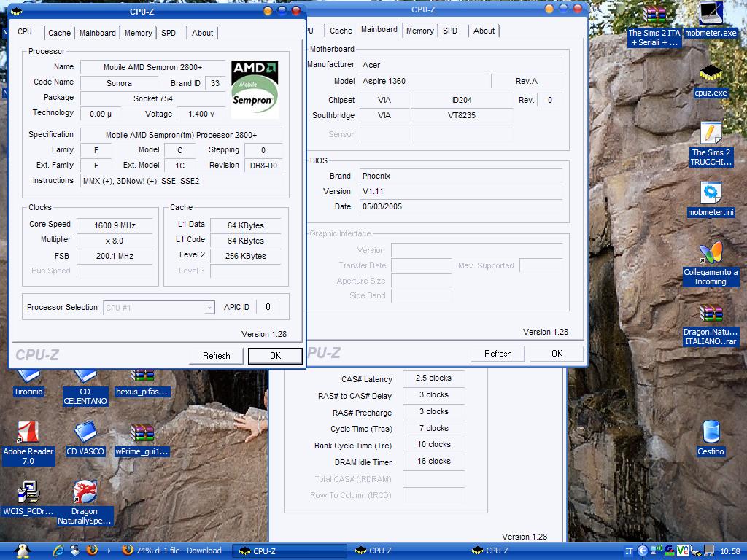Viewport: 747px width, 560px height.
Task: Expand quick launch overflow arrow
Action: pos(109,551)
